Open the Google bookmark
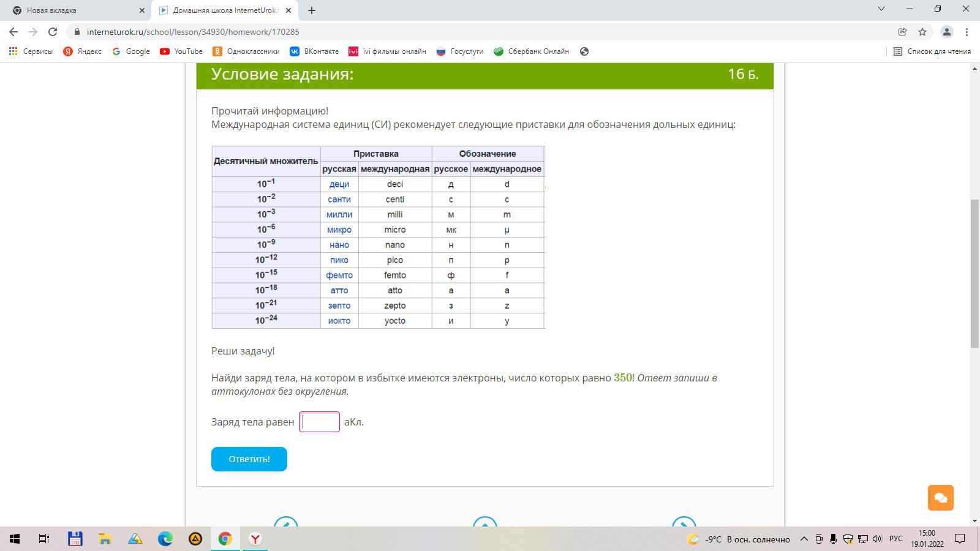980x551 pixels. point(131,51)
